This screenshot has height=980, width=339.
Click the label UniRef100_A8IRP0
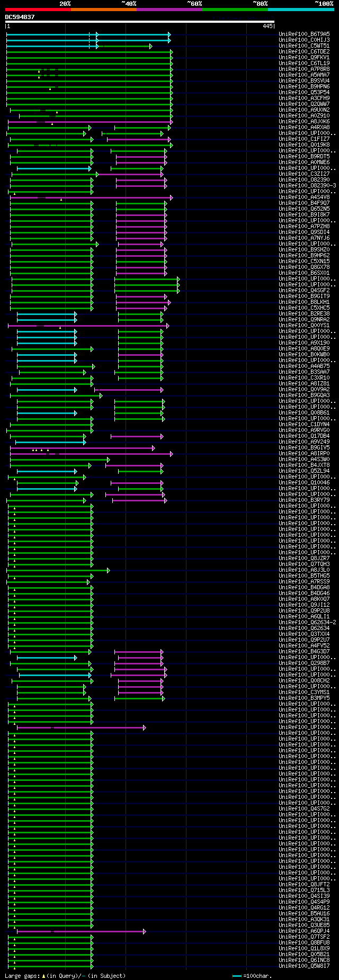pos(304,453)
